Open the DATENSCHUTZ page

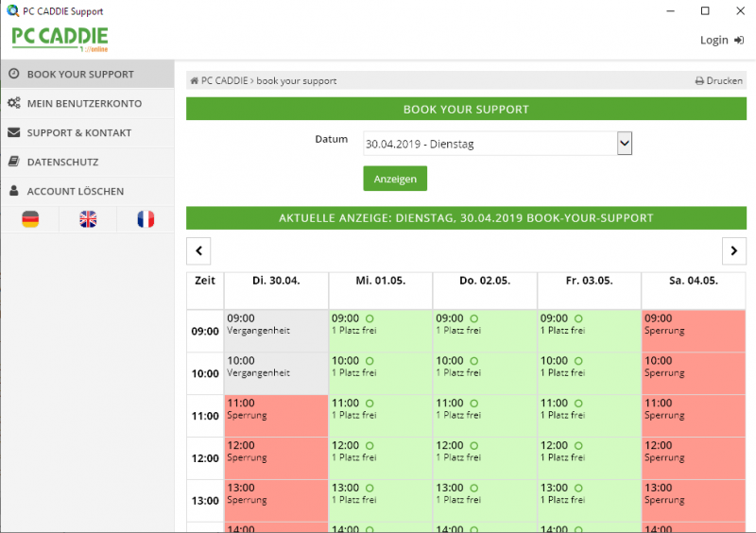(87, 162)
